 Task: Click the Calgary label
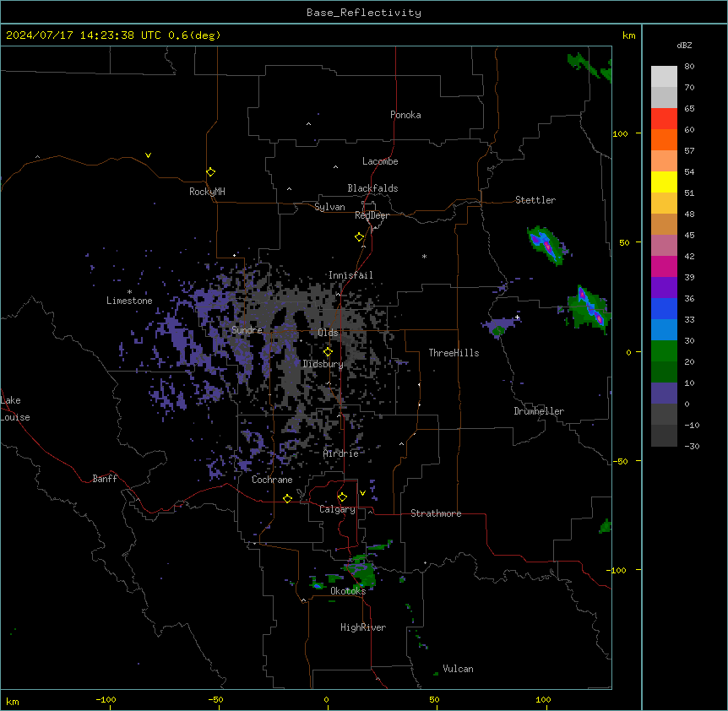click(338, 509)
